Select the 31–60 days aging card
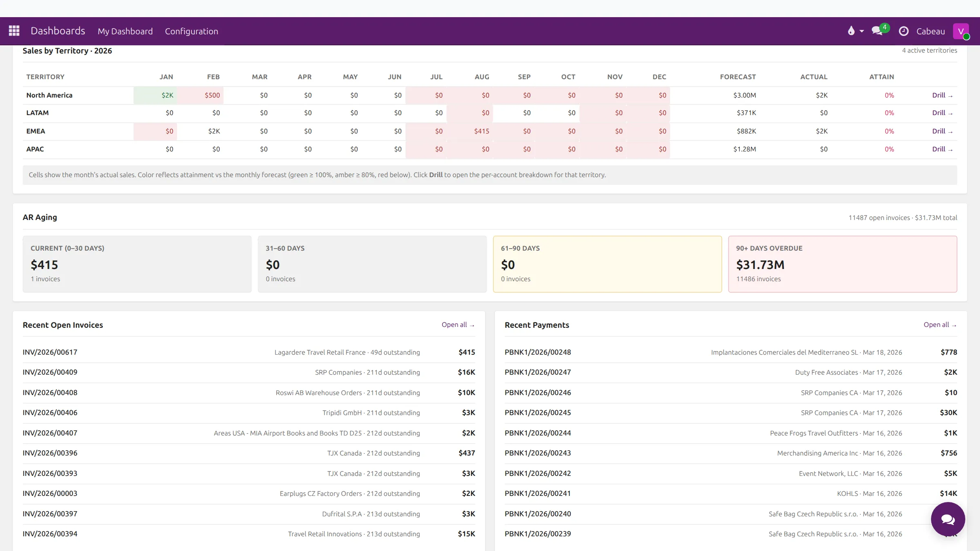This screenshot has width=980, height=551. coord(372,264)
